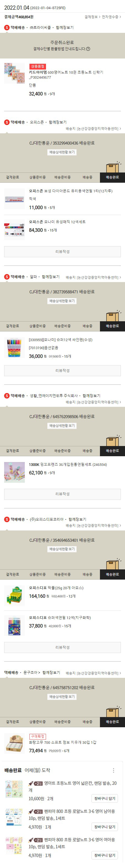Screen dimensions: 125x868
Task: Open the three-dot menu beside 어제(월) 도착
Action: point(114,770)
